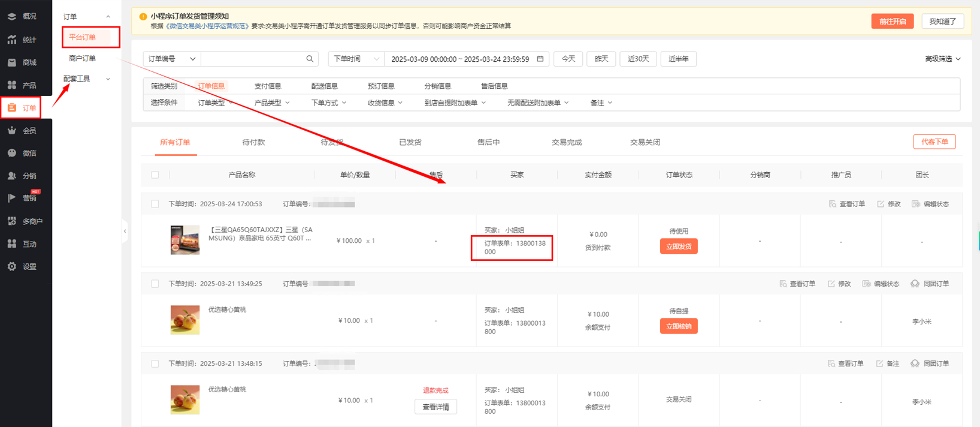
Task: Switch to the 交易完成 tab
Action: pos(566,142)
